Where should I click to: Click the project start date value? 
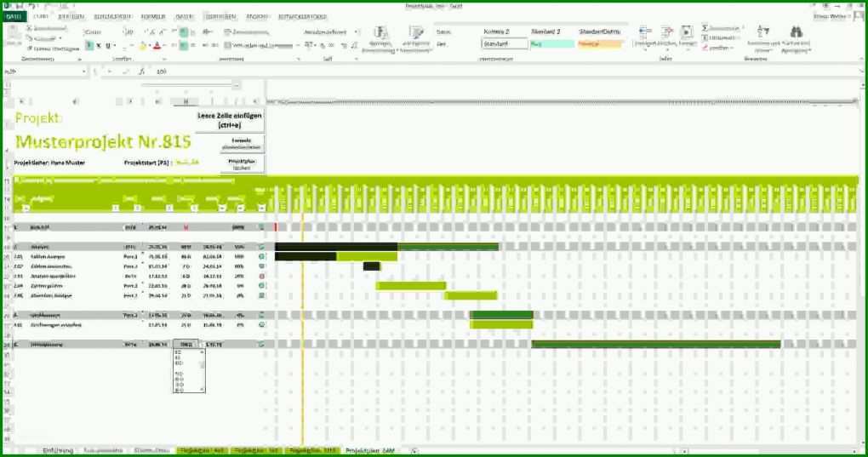[x=187, y=163]
